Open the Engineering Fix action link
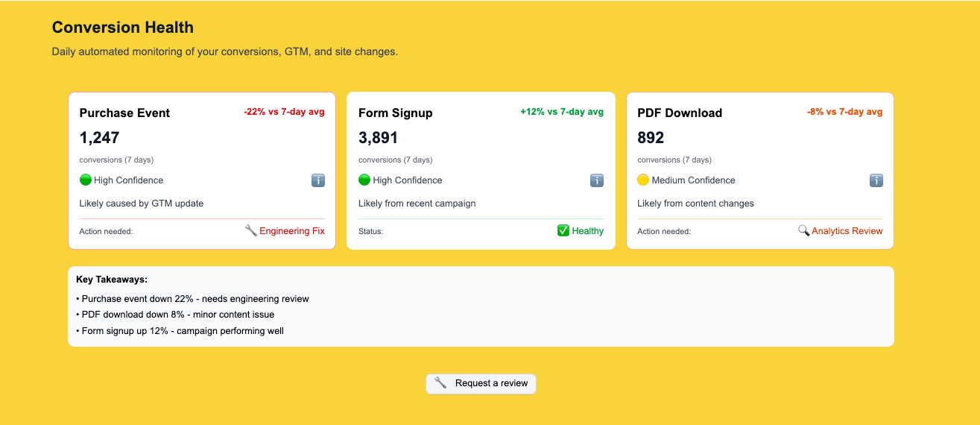 [x=292, y=231]
